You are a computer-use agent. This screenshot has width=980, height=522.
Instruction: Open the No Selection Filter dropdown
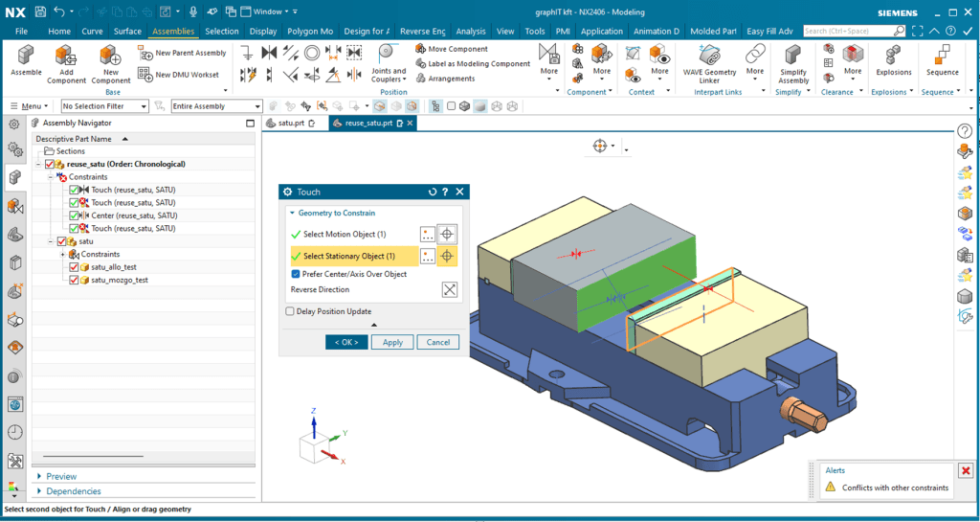(x=104, y=106)
